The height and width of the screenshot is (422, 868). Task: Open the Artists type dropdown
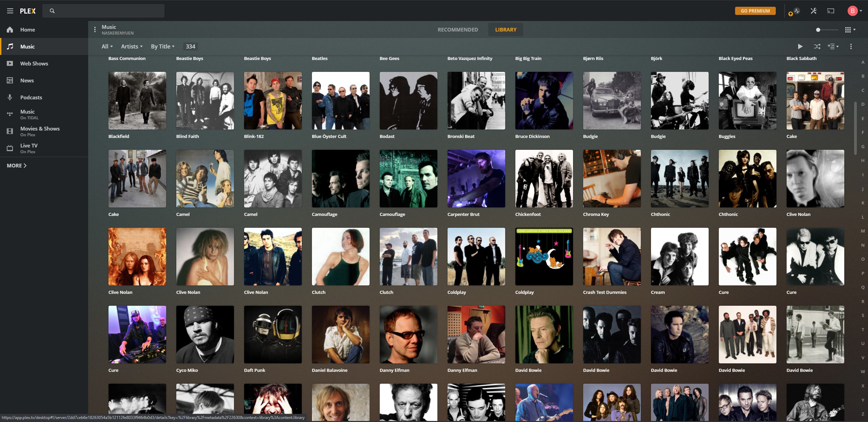coord(132,46)
